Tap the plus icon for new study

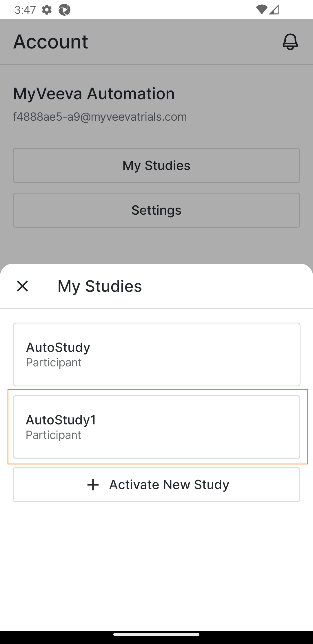pyautogui.click(x=93, y=485)
